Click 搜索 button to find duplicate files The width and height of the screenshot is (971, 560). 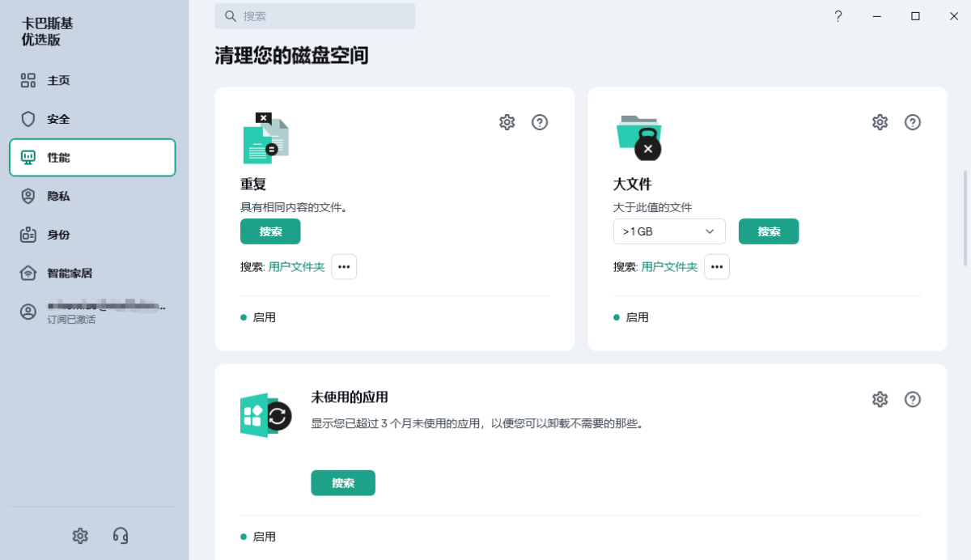point(270,231)
